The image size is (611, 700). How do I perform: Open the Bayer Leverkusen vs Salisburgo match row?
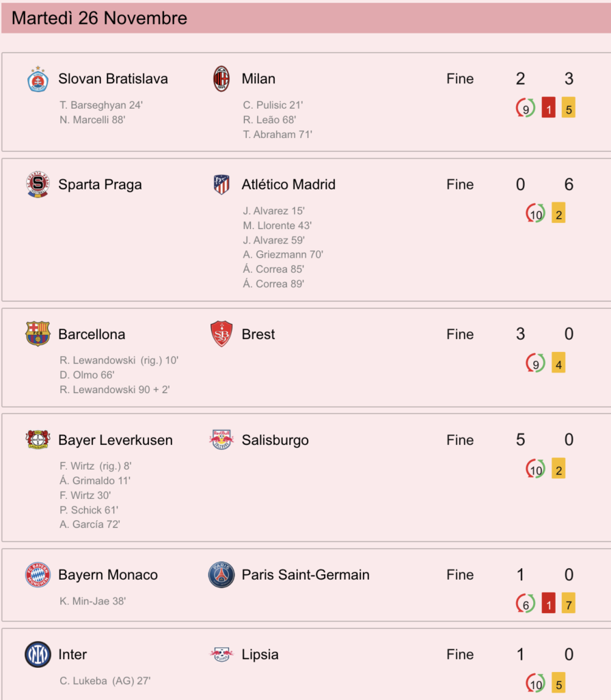tap(306, 477)
